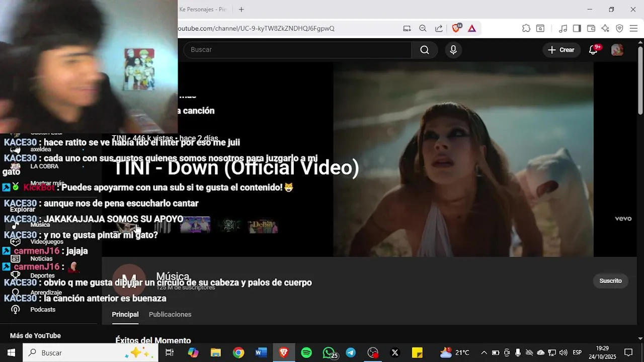Open the Windows notification center icon
Image resolution: width=644 pixels, height=362 pixels.
click(628, 352)
